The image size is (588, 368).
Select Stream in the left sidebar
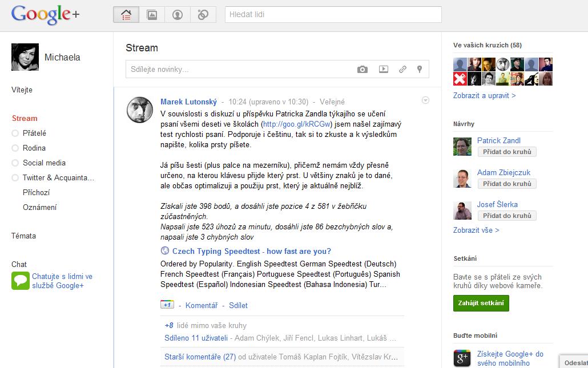point(25,119)
